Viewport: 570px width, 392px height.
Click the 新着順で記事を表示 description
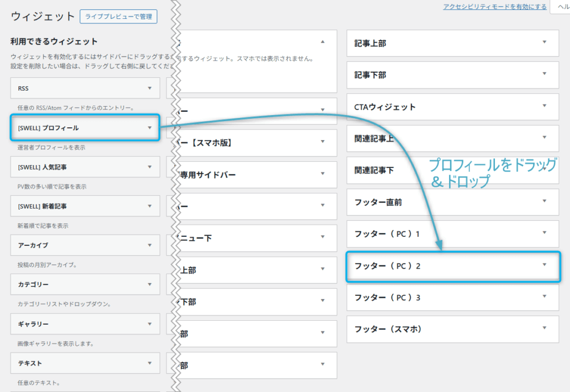43,226
